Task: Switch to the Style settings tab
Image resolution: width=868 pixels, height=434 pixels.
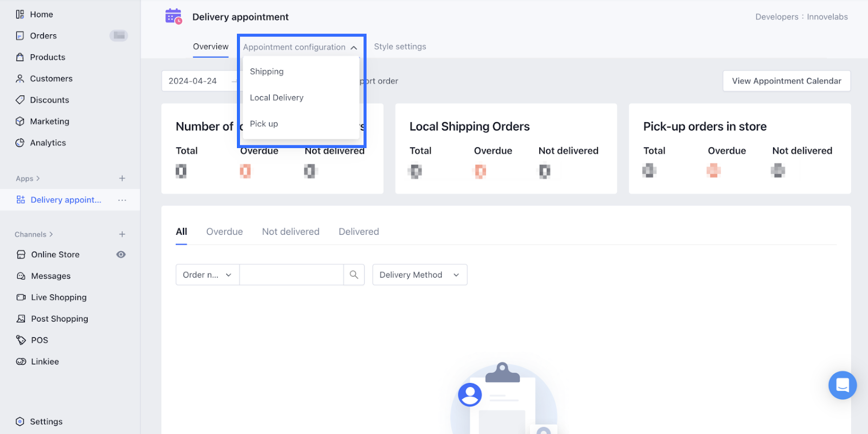Action: 400,47
